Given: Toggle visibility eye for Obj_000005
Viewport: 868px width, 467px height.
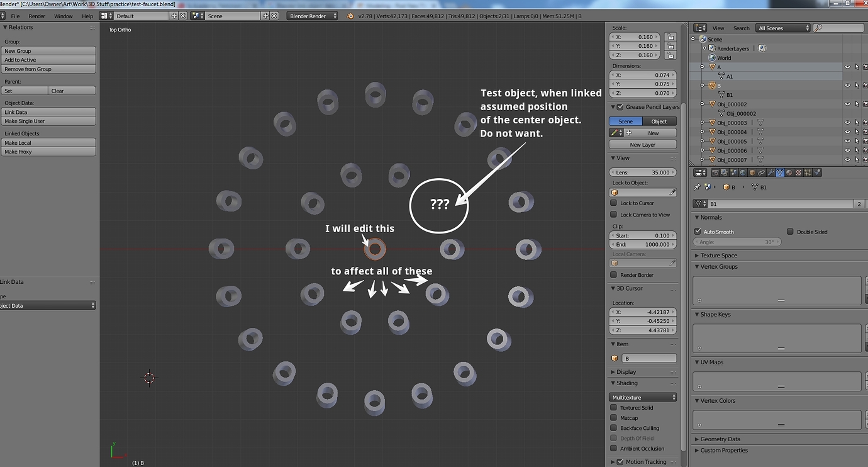Looking at the screenshot, I should (847, 142).
